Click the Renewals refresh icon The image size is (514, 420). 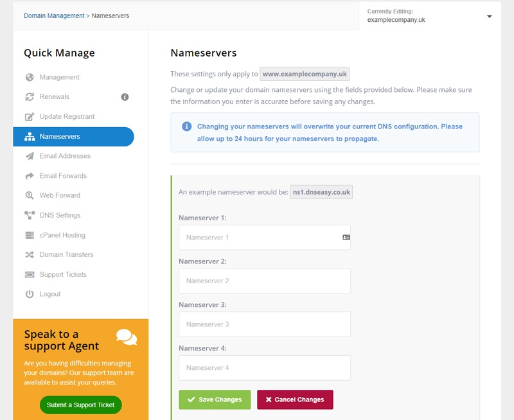(30, 97)
